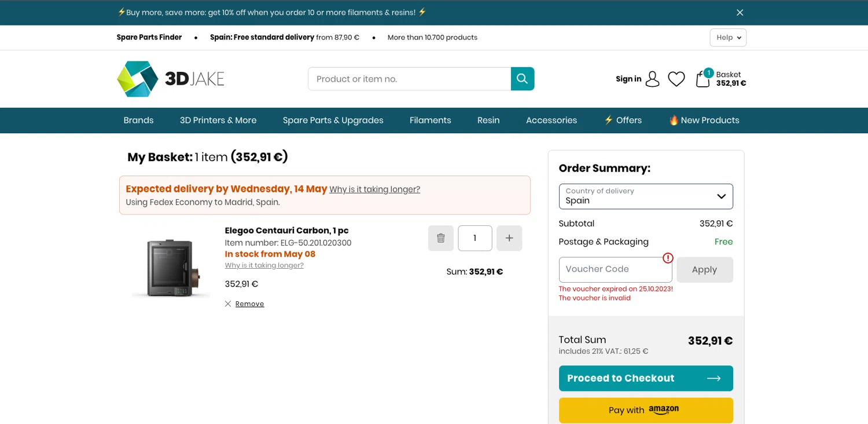Viewport: 868px width, 424px height.
Task: Click the quantity input box
Action: coord(475,238)
